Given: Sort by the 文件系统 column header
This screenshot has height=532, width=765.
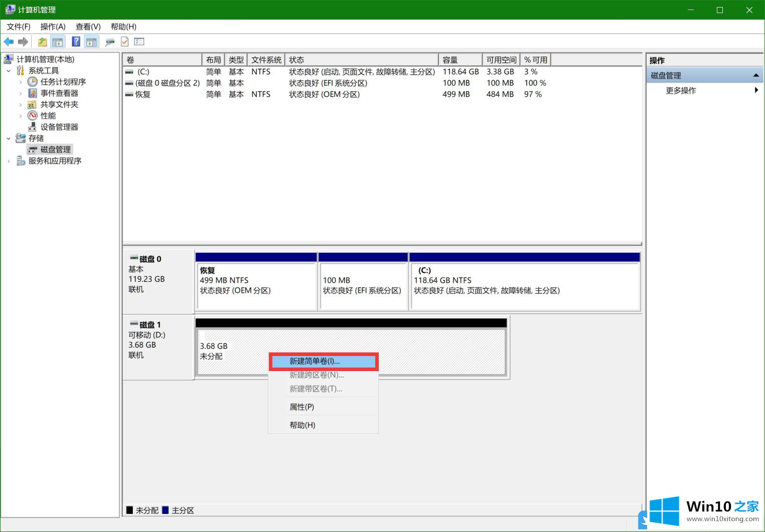Looking at the screenshot, I should pos(266,60).
